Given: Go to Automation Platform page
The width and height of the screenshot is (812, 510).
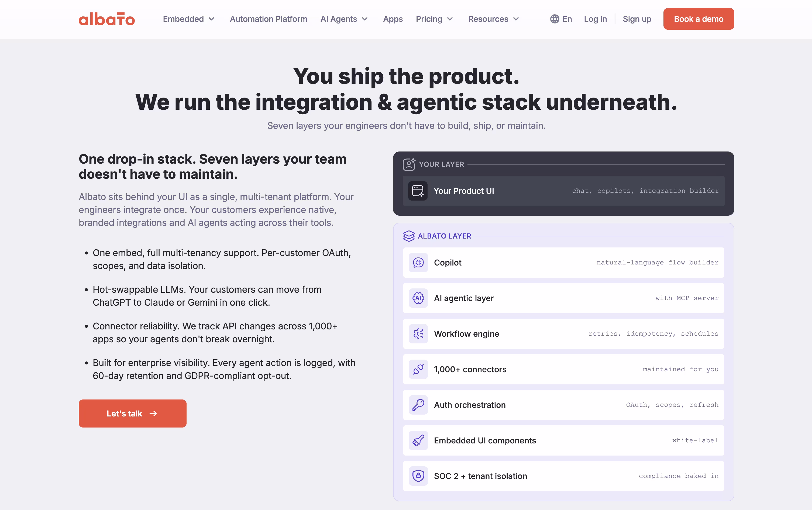Looking at the screenshot, I should (269, 19).
